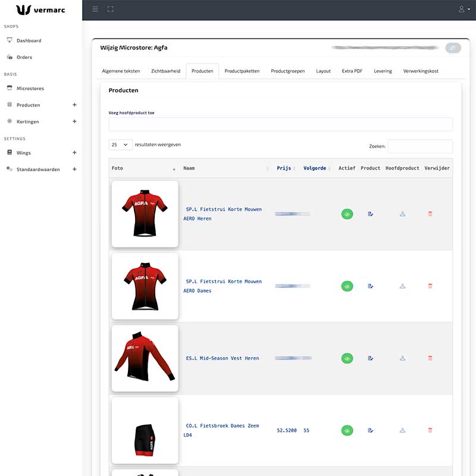Edit product for Mid-Season Vest row
The image size is (476, 476).
point(370,358)
